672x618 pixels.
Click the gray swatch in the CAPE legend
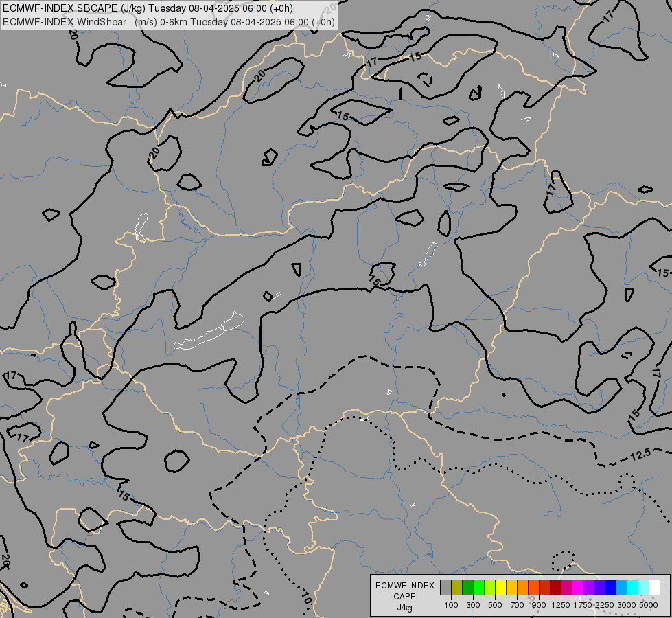[x=445, y=588]
